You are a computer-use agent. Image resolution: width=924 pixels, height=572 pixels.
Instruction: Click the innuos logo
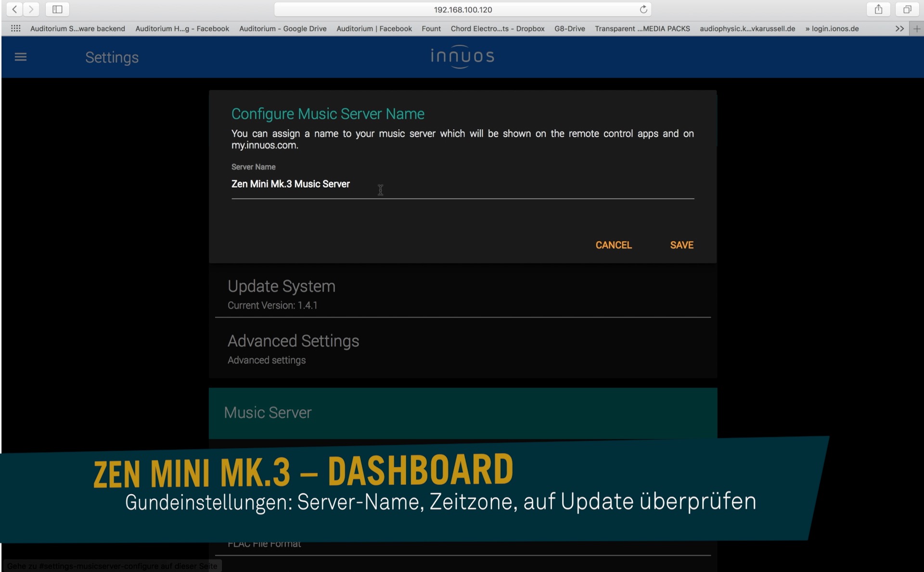click(462, 56)
